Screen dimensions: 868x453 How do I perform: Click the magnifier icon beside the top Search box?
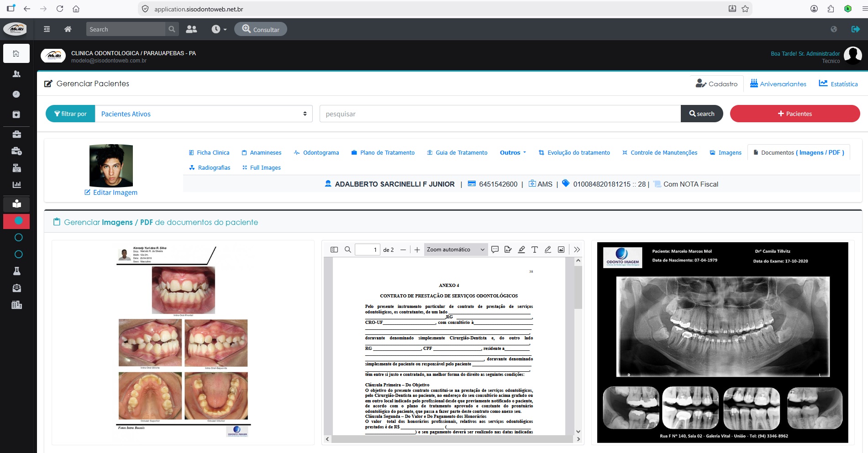point(172,29)
